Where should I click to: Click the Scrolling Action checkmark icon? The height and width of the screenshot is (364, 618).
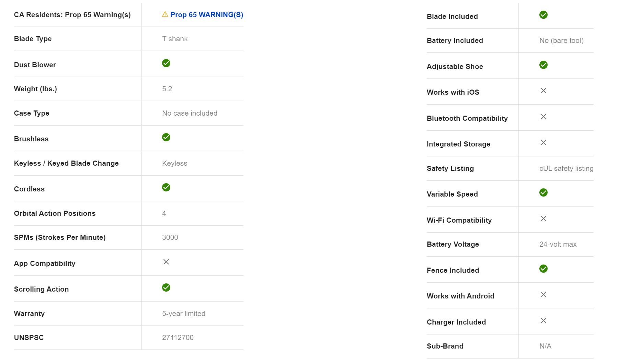pyautogui.click(x=166, y=287)
